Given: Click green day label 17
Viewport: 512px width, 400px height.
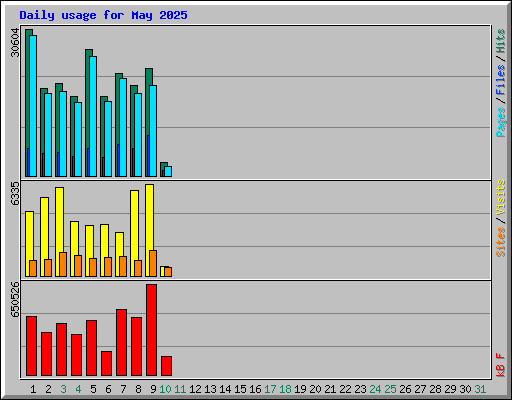Looking at the screenshot, I should click(x=270, y=389).
